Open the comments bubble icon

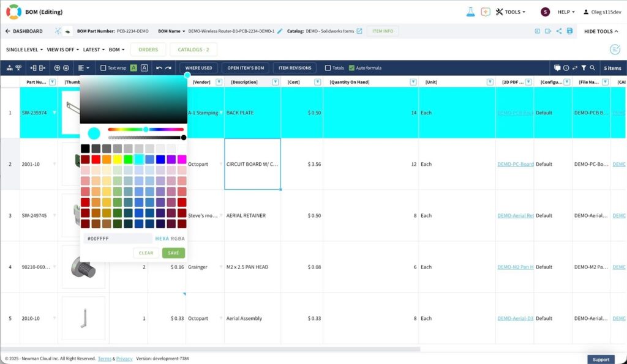coord(557,68)
